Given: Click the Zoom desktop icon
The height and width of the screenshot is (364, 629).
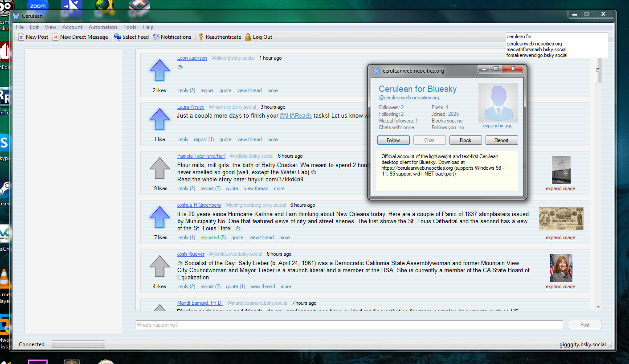Looking at the screenshot, I should [38, 5].
